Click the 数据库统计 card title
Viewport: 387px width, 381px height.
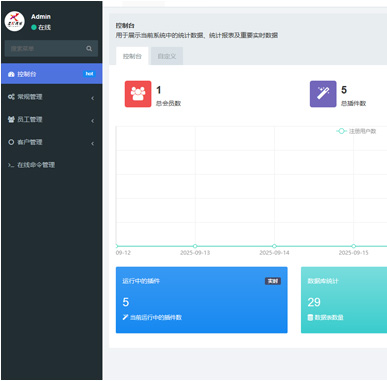pos(323,281)
